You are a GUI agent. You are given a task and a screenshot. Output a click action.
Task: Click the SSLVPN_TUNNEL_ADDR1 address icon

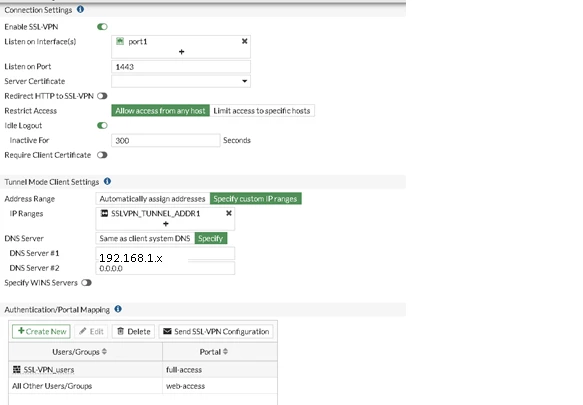[104, 213]
